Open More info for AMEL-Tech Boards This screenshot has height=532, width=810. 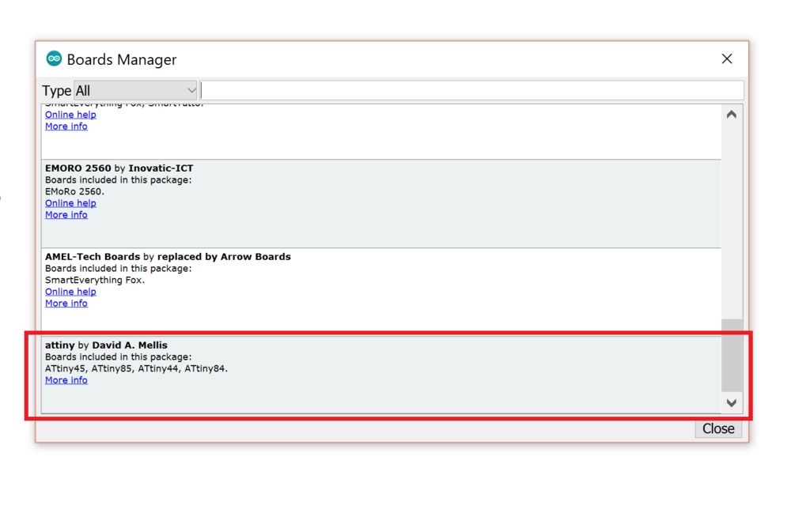coord(66,304)
